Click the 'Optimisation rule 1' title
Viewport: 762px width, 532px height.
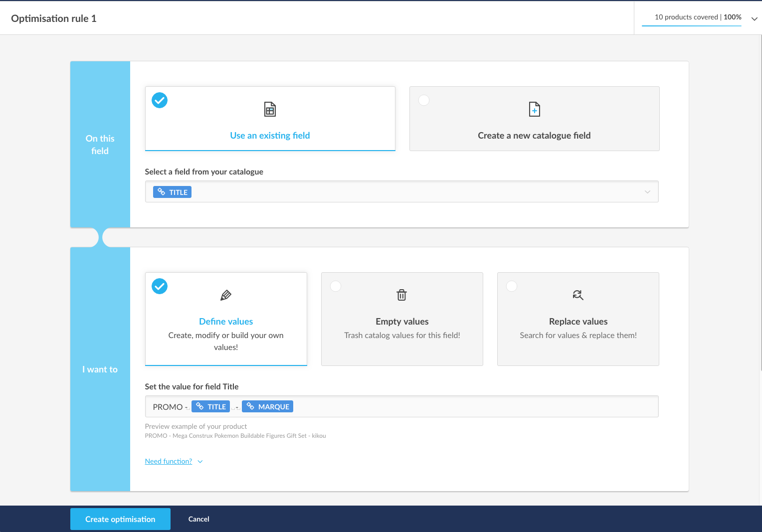[54, 18]
